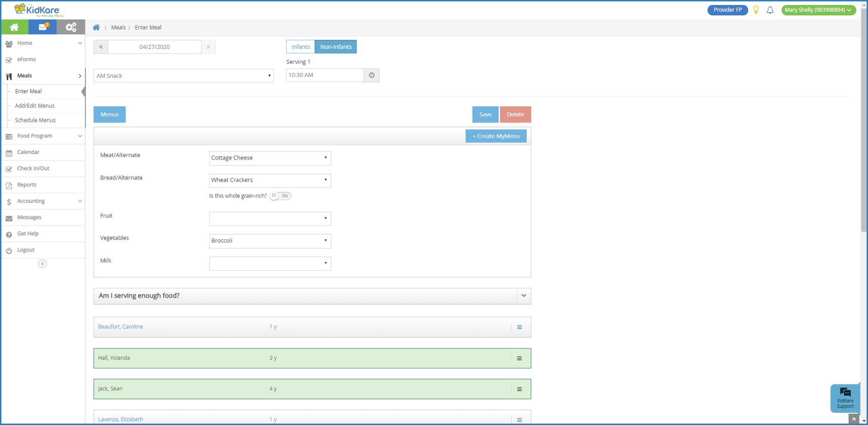Click the meal date field
868x425 pixels.
[x=155, y=47]
